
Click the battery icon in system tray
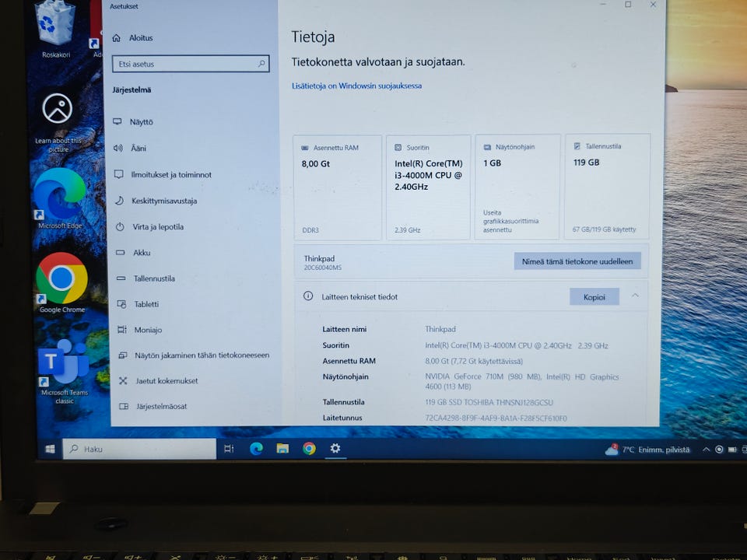(732, 449)
